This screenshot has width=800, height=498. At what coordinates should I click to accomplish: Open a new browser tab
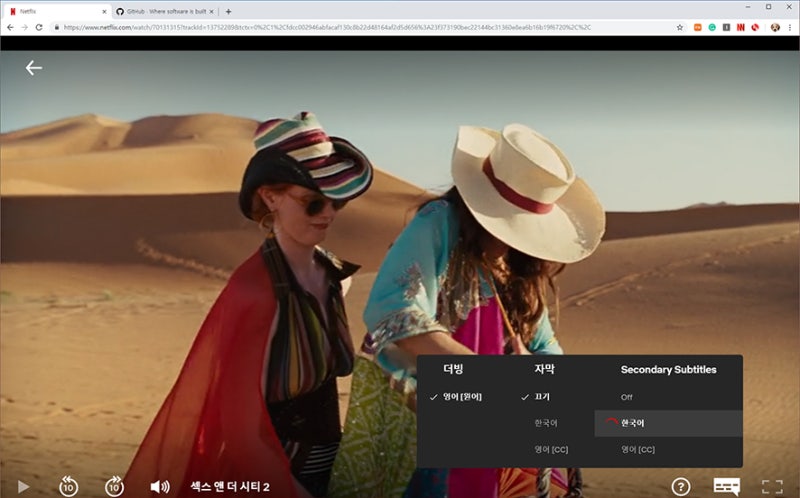[228, 11]
